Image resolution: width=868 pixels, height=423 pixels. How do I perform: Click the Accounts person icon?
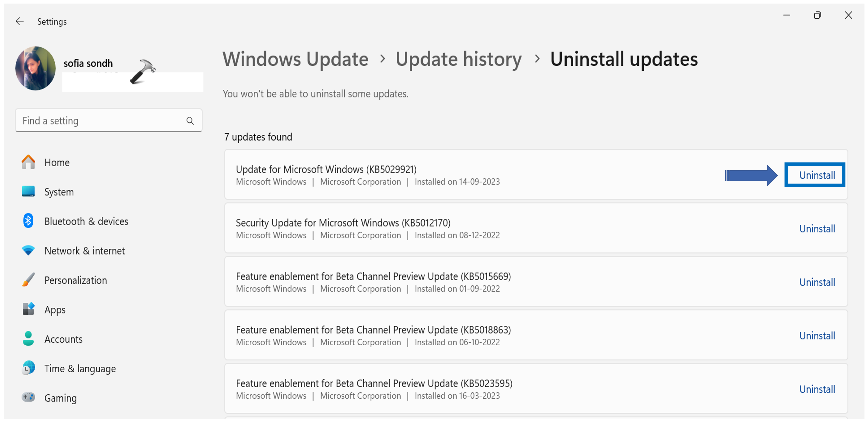tap(28, 339)
